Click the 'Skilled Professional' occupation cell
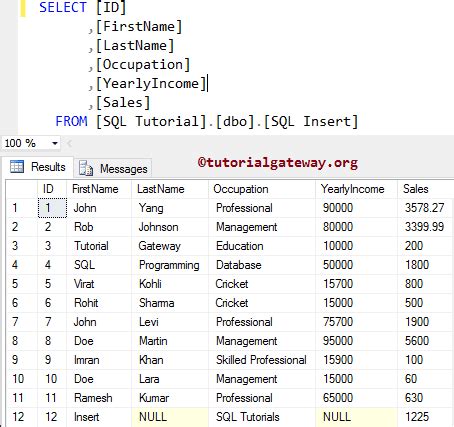The height and width of the screenshot is (427, 454). [262, 360]
